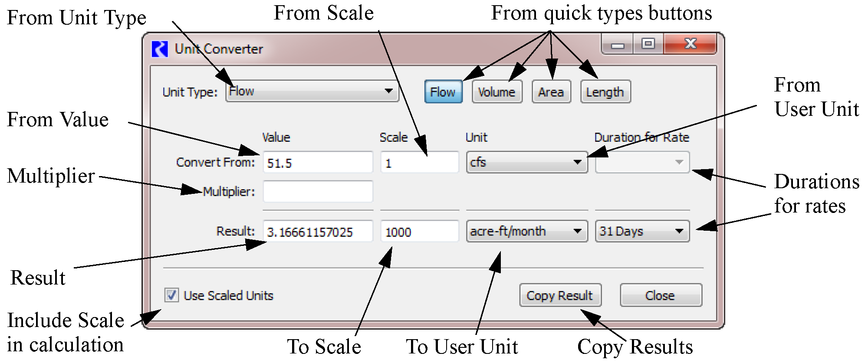Open the 31 Days duration dropdown
Viewport: 868px width, 363px height.
point(642,231)
